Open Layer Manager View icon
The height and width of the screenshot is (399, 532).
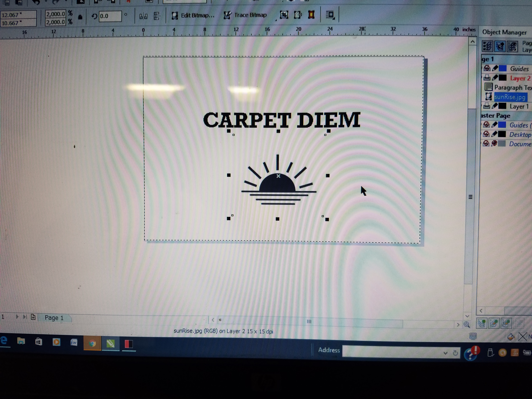pos(512,46)
